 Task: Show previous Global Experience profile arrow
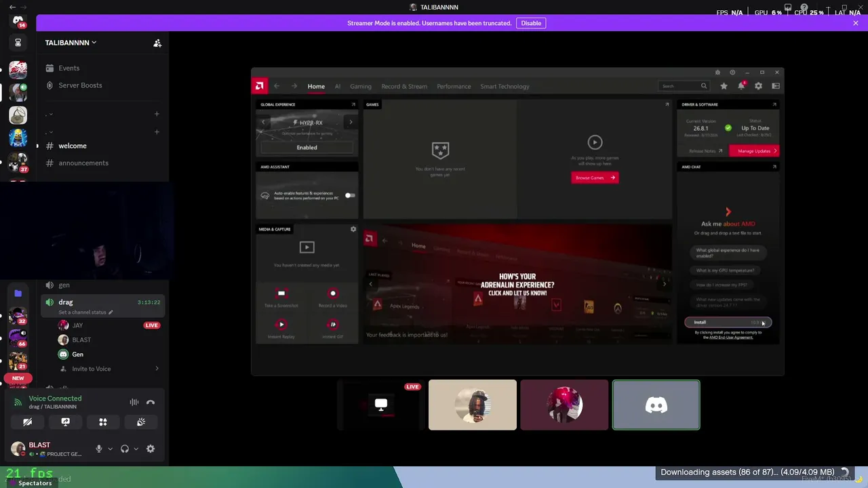point(263,123)
